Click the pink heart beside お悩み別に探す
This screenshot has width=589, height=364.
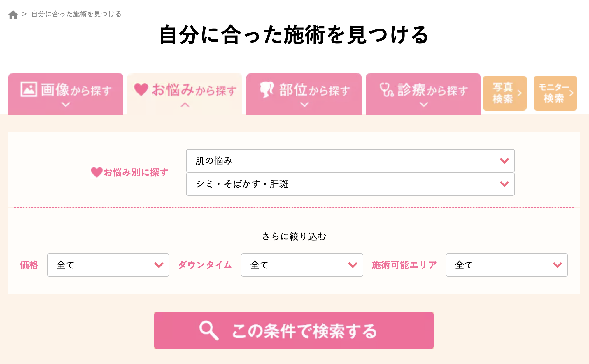[x=97, y=172]
